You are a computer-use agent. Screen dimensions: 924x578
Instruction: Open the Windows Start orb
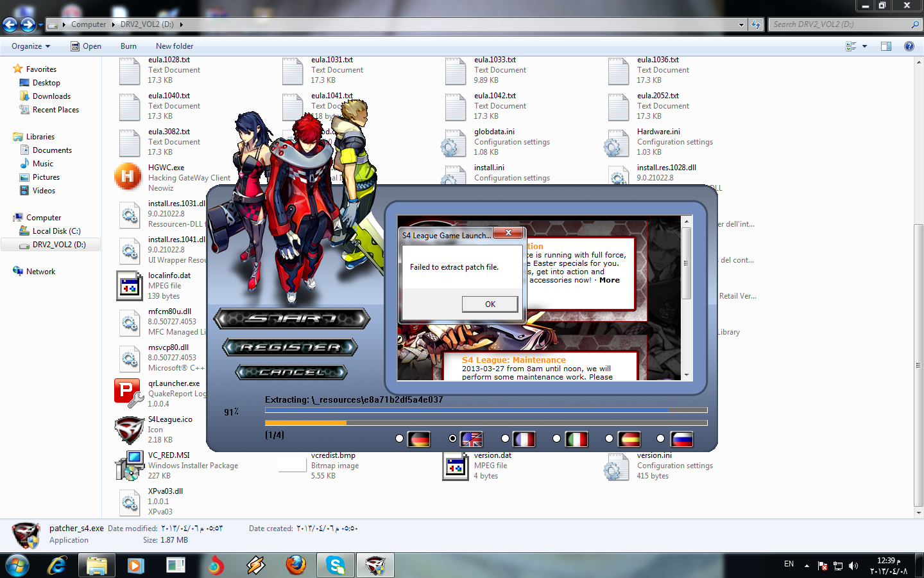tap(17, 566)
